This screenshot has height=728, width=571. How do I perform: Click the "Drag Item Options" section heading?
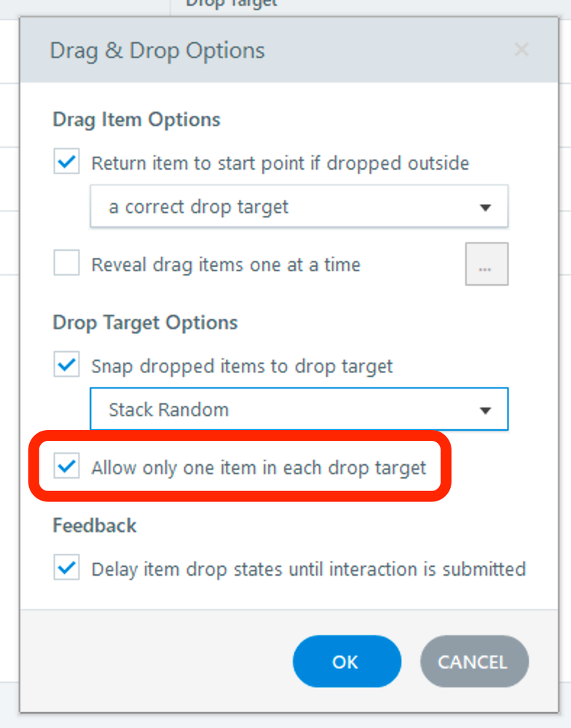pos(136,120)
